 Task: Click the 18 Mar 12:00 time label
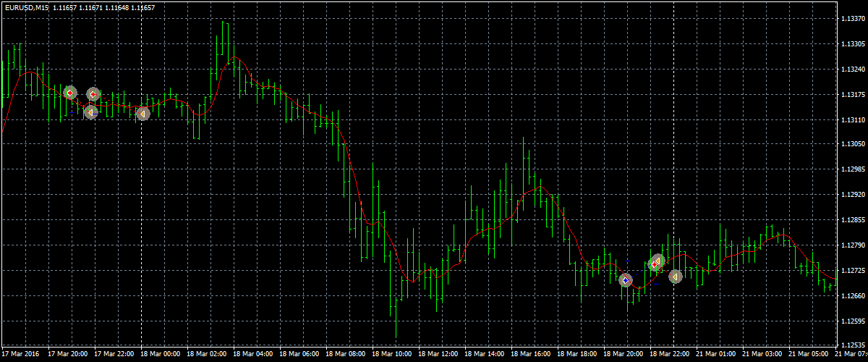[x=438, y=355]
